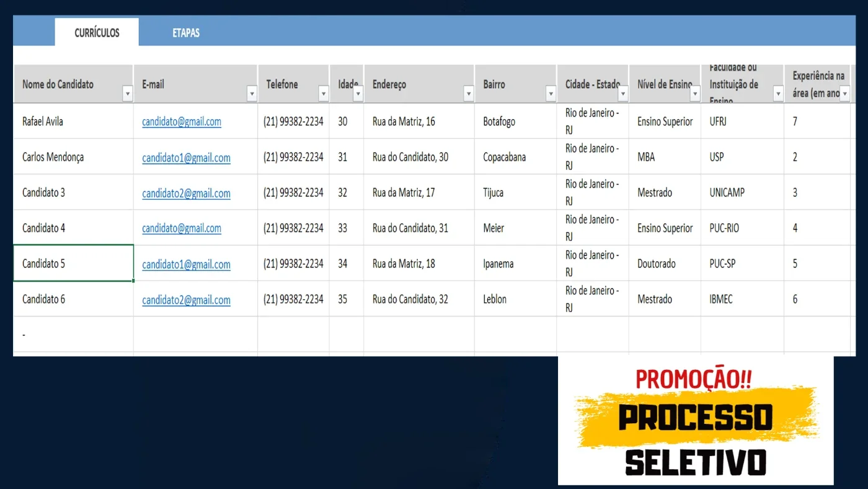Open filter dropdown for Nome do Candidato

128,94
